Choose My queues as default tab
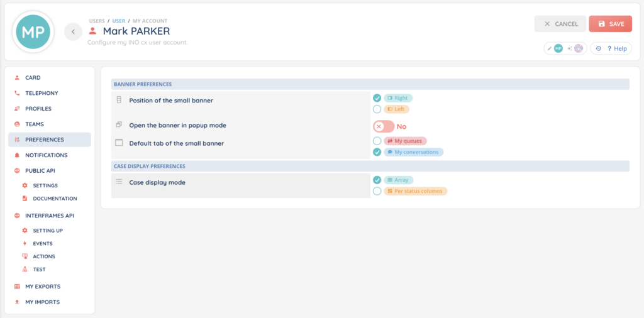 pos(377,141)
